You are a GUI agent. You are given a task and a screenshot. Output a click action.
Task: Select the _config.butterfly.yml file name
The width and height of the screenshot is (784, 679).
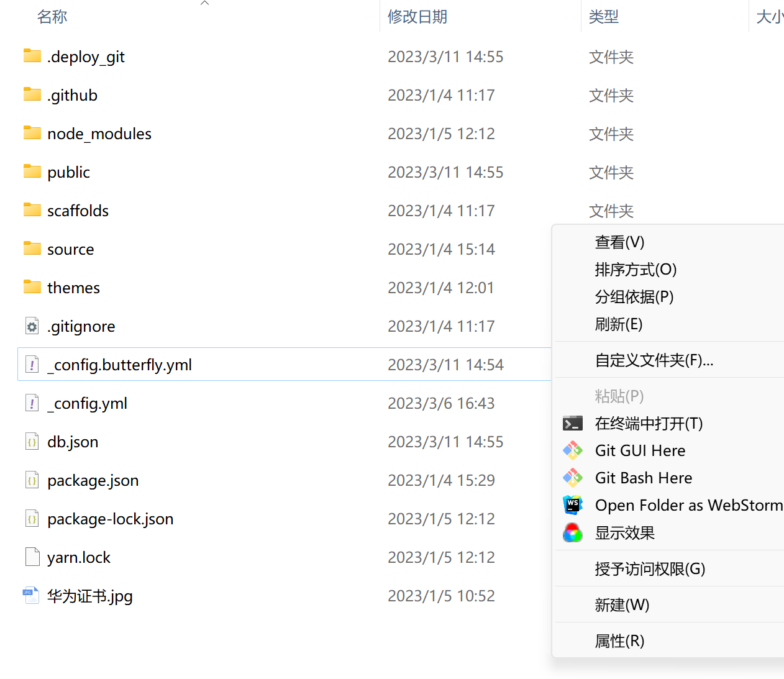[119, 365]
